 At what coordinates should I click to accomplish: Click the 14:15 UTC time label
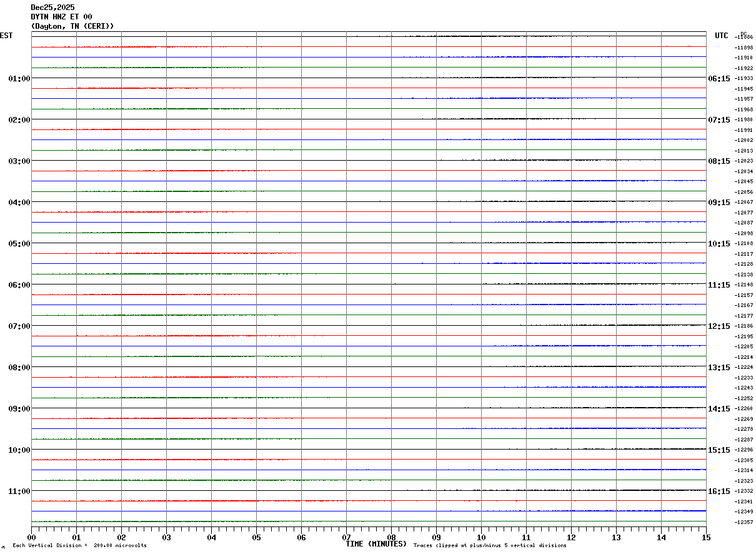719,409
